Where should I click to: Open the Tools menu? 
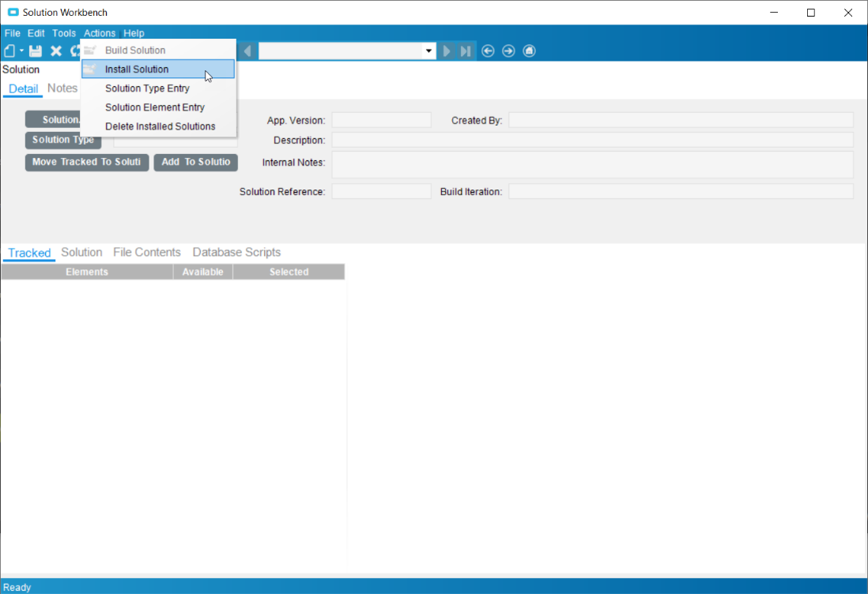[64, 33]
